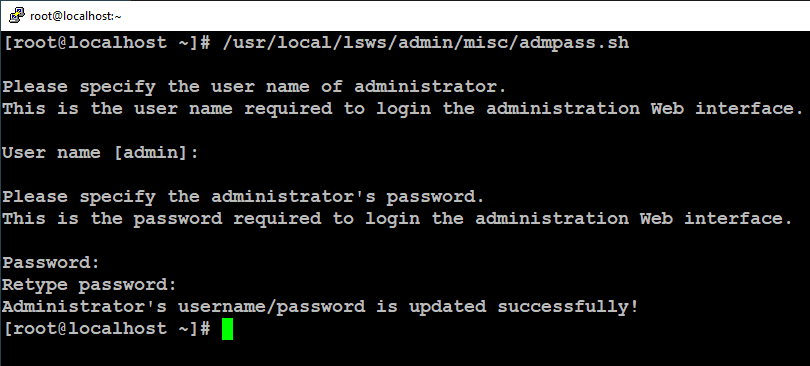Click the '[admin]' default value text

pyautogui.click(x=151, y=153)
